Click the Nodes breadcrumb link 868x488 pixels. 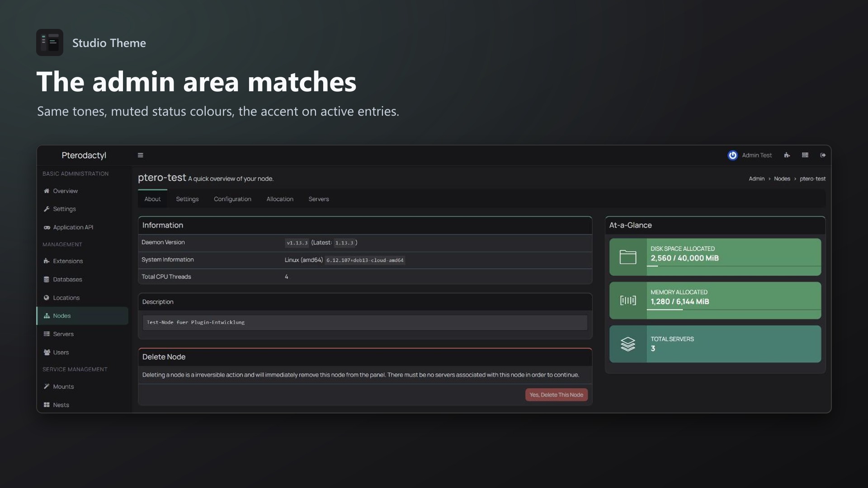pyautogui.click(x=782, y=179)
